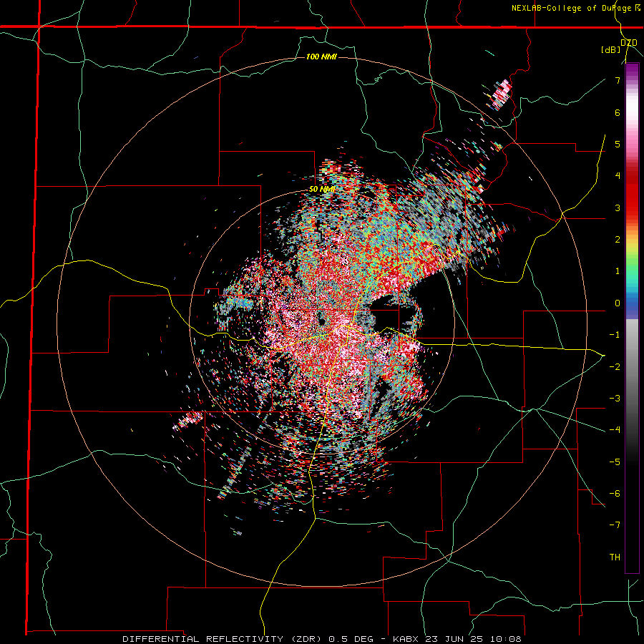Click the 0 value on color scale

pyautogui.click(x=618, y=303)
